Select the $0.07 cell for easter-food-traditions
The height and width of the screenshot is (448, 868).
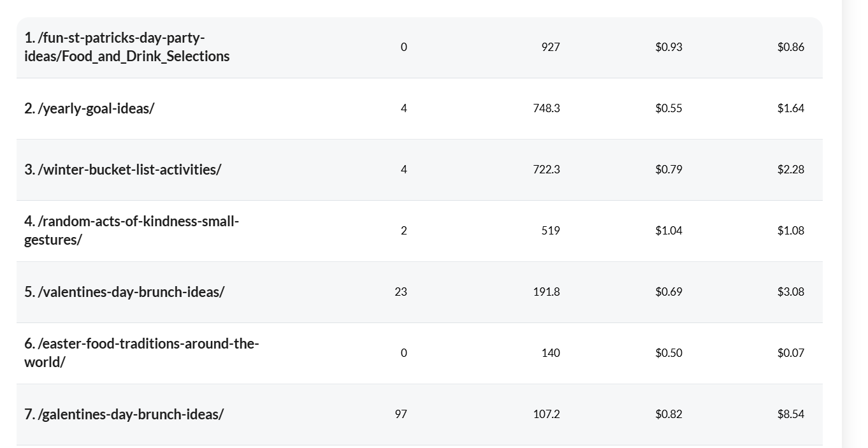[790, 353]
